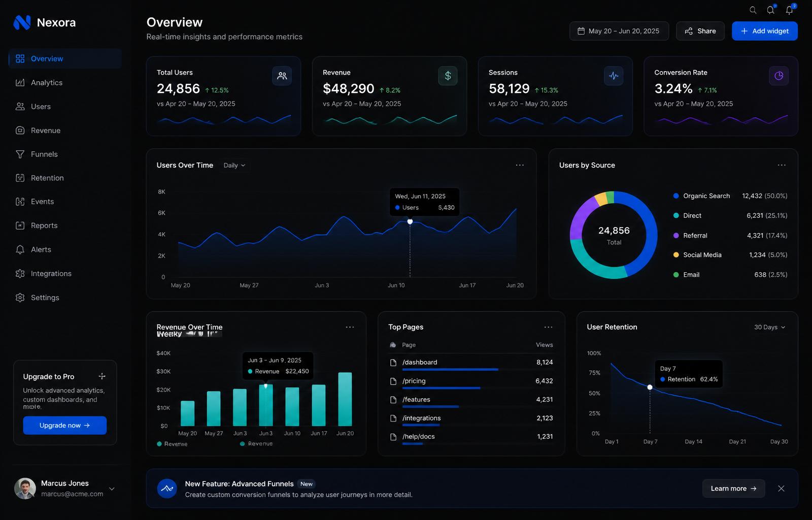Screen dimensions: 812x520
Task: Click the /pricing page file icon
Action: pos(393,381)
